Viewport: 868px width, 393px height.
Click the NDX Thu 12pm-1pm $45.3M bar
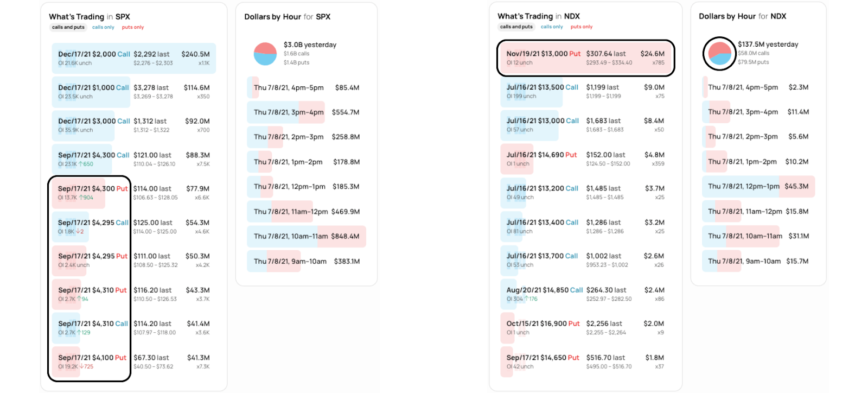[758, 186]
